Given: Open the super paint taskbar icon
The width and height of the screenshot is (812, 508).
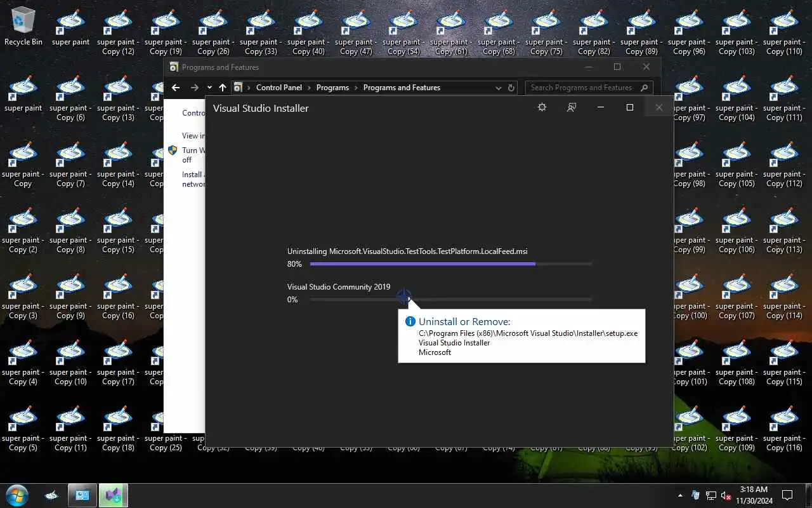Looking at the screenshot, I should [53, 495].
